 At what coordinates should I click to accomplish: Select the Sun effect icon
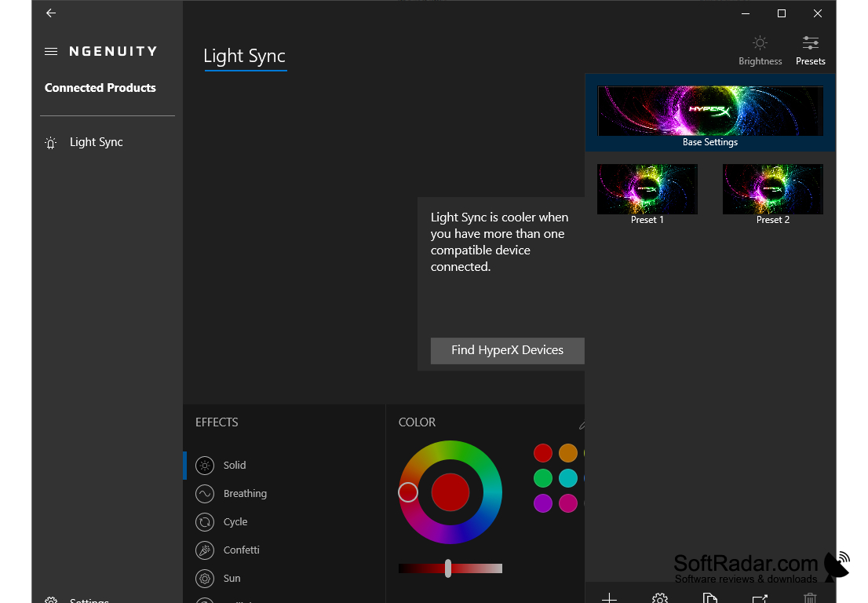tap(205, 578)
